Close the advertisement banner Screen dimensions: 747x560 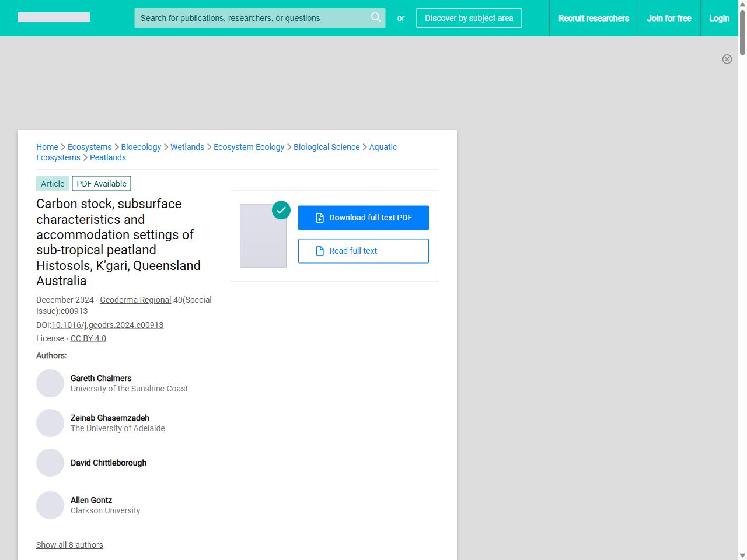click(727, 59)
